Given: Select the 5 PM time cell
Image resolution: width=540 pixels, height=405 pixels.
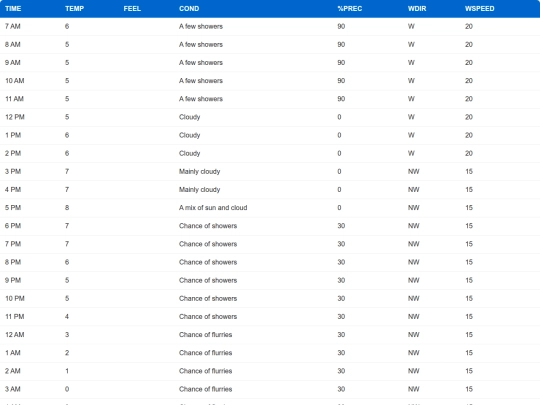Looking at the screenshot, I should point(13,208).
